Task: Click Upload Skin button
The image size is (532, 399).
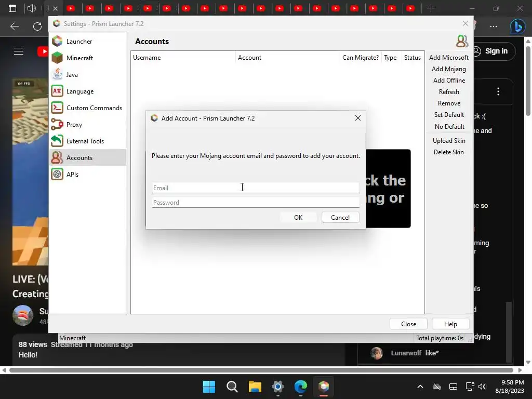Action: pyautogui.click(x=448, y=141)
